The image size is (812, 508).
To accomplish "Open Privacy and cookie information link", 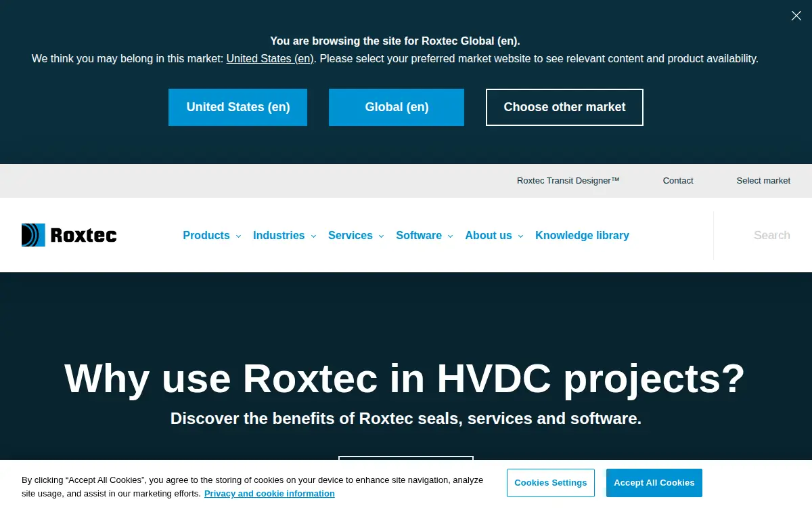I will [269, 494].
